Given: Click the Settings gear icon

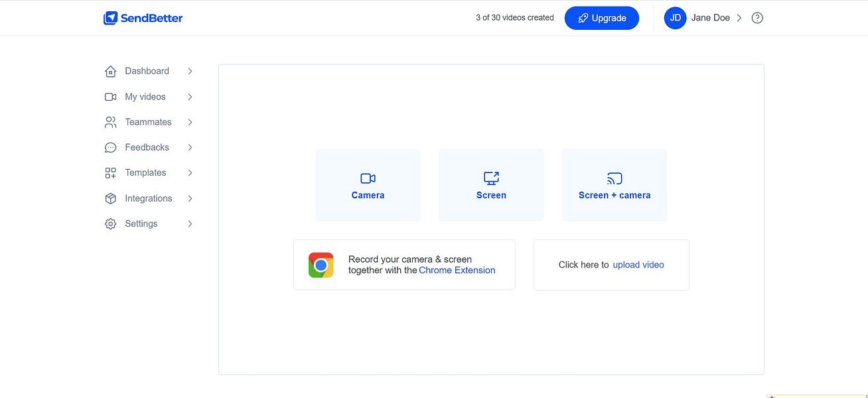Looking at the screenshot, I should (111, 224).
